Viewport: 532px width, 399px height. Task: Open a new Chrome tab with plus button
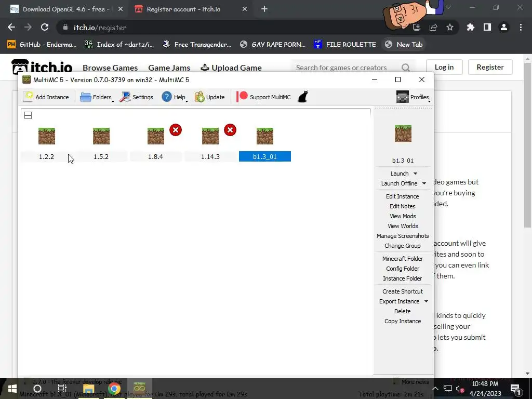coord(264,9)
